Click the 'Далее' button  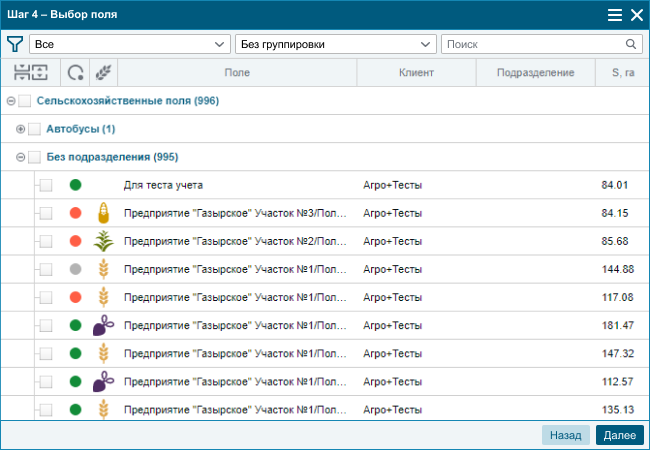click(619, 435)
